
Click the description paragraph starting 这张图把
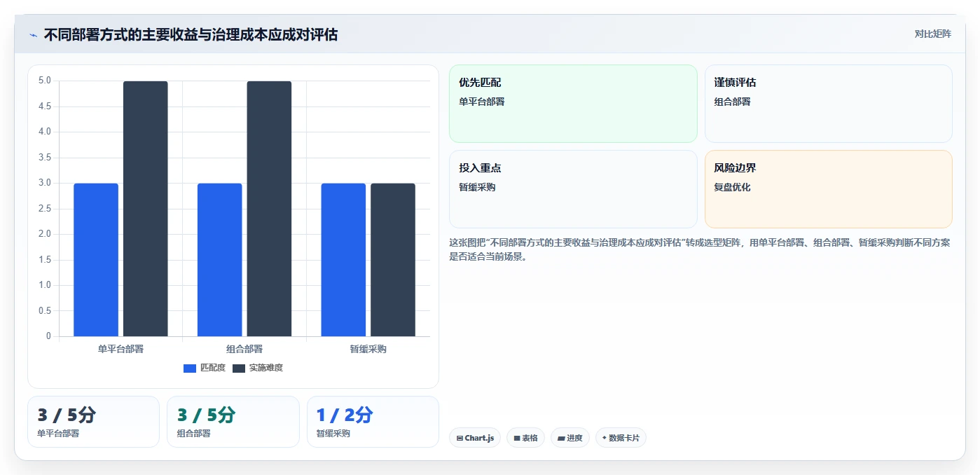click(700, 249)
